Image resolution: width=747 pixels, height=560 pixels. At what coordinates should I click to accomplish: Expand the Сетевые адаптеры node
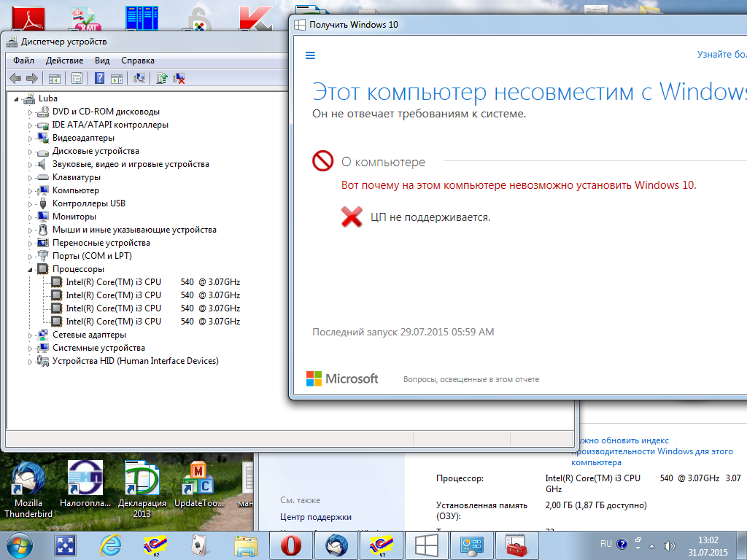coord(30,335)
